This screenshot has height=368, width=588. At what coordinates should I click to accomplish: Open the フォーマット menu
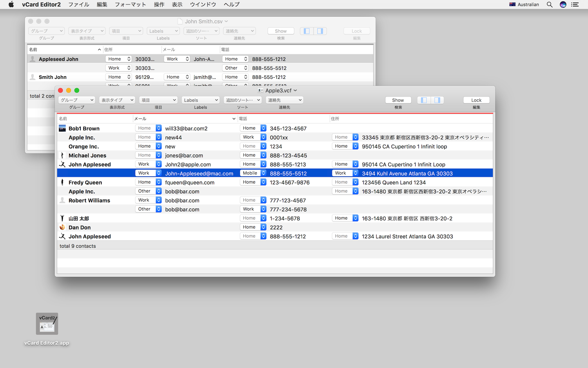click(x=130, y=4)
